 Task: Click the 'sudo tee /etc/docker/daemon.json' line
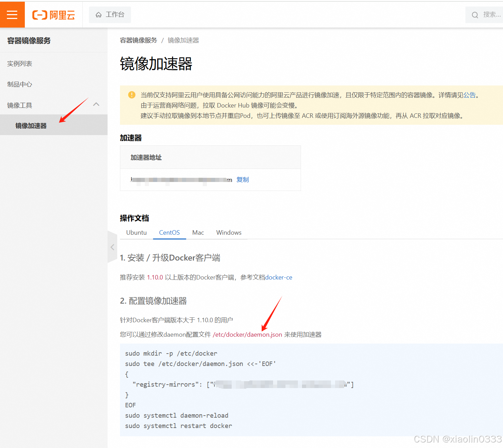(200, 364)
